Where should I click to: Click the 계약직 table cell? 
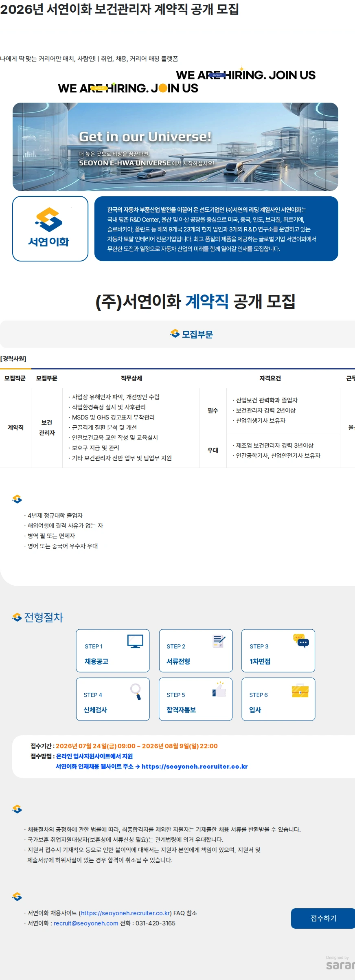click(x=15, y=427)
